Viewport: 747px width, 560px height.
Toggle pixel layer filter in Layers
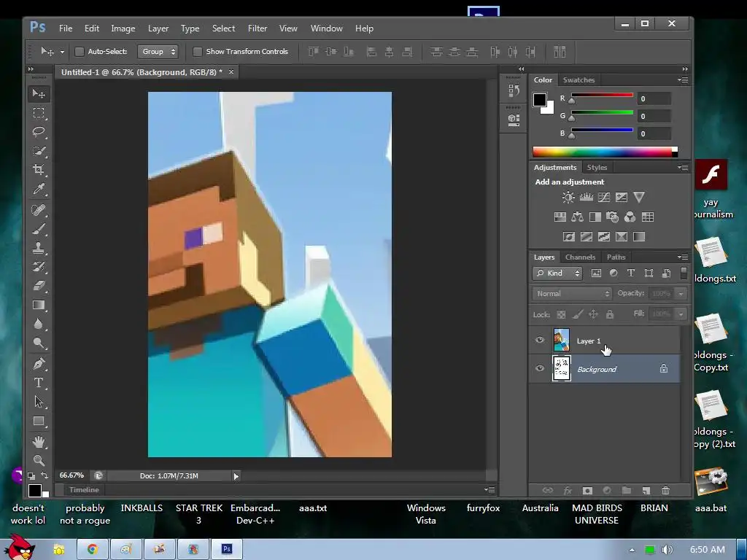(x=596, y=273)
